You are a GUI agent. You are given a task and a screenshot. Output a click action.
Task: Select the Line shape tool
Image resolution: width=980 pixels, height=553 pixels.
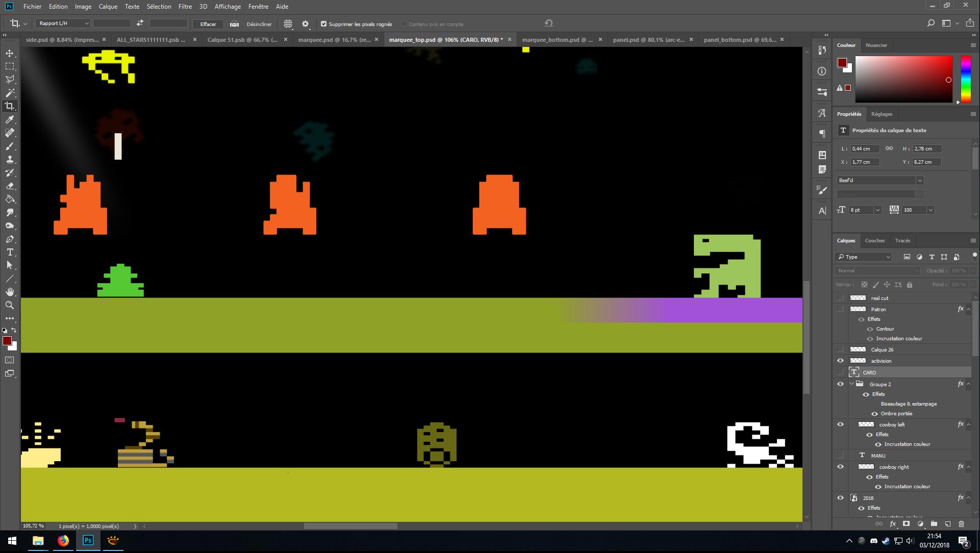[10, 279]
